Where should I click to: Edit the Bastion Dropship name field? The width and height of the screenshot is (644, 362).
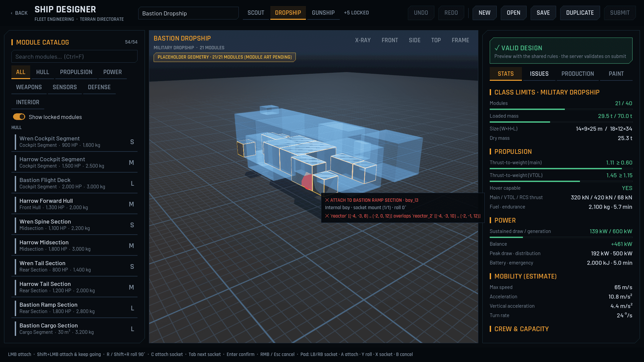[189, 13]
